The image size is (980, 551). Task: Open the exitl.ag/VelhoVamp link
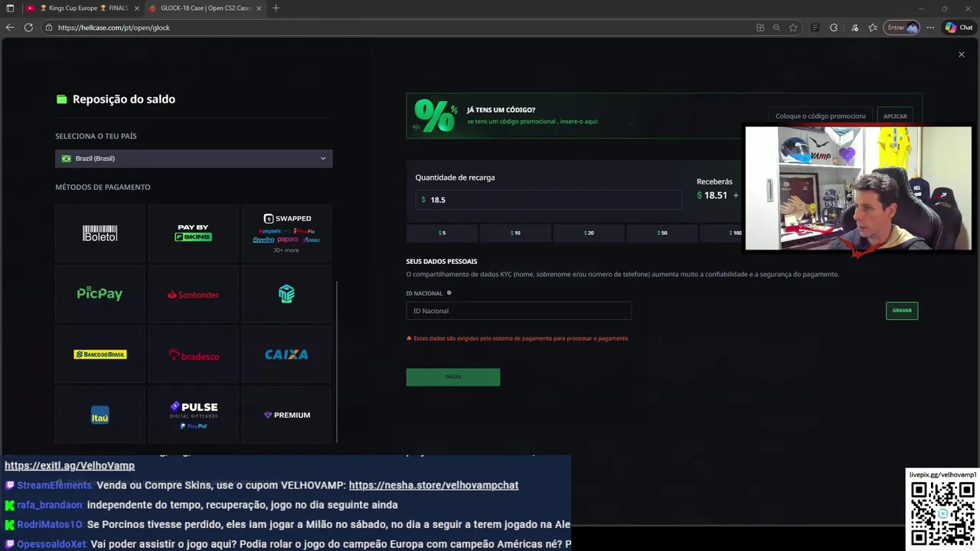pyautogui.click(x=70, y=465)
